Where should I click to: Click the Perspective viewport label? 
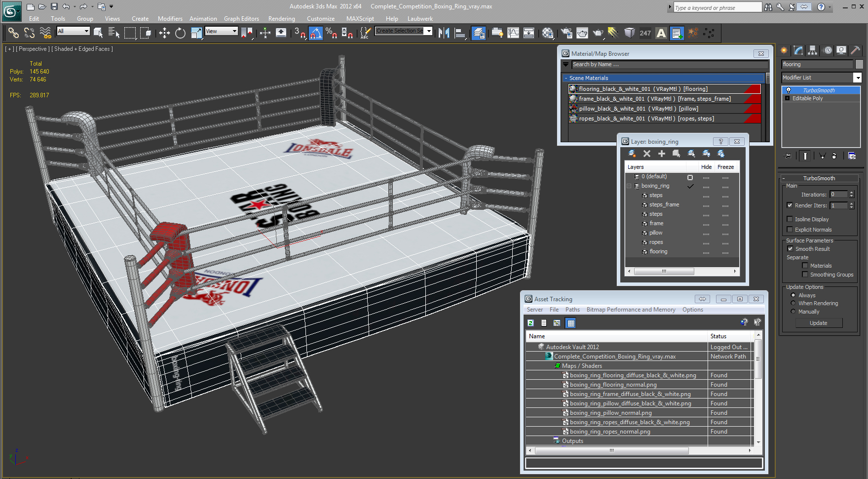[33, 49]
